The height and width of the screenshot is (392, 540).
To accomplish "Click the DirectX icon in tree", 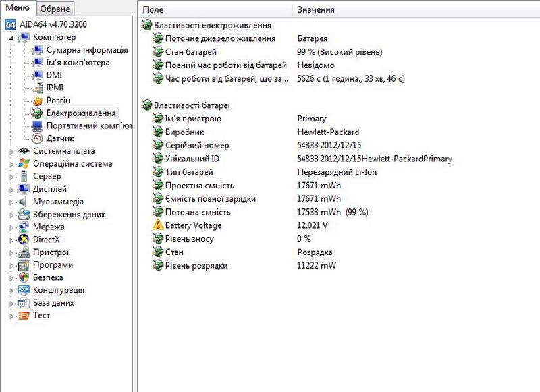I will click(24, 240).
